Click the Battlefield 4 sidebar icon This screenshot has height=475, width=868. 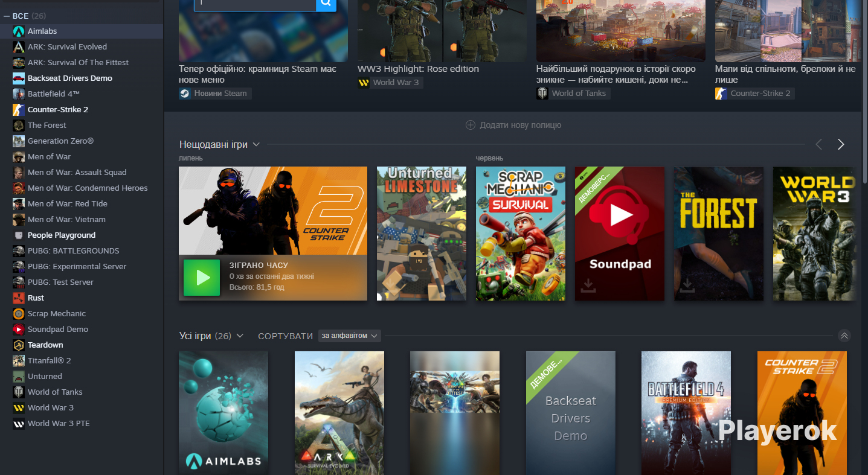(x=19, y=94)
